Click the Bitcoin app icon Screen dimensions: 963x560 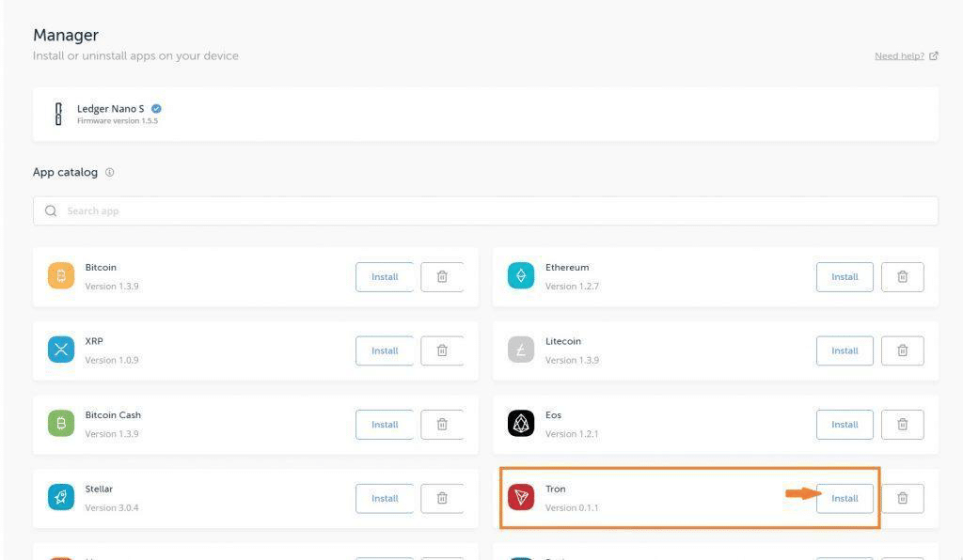(x=61, y=276)
